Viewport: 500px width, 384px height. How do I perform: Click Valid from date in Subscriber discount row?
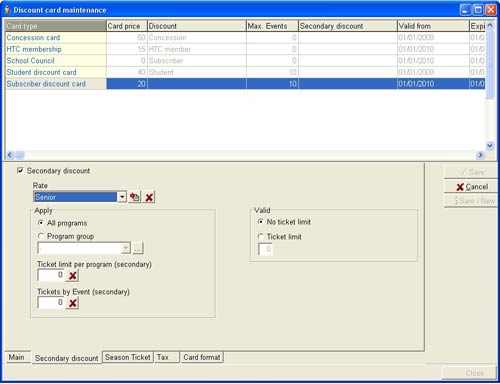pos(433,84)
